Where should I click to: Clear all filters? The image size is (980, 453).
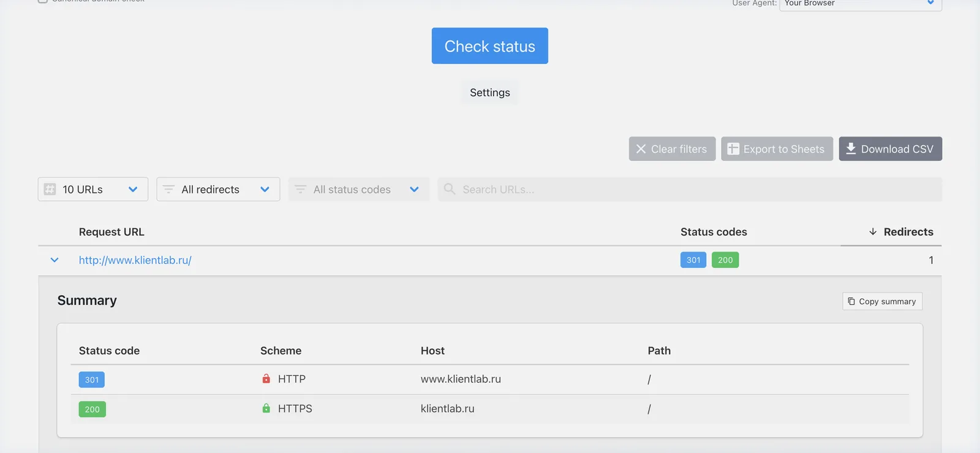point(672,149)
